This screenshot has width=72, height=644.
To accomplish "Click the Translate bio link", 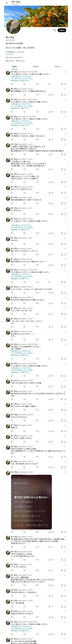I will (x=10, y=54).
